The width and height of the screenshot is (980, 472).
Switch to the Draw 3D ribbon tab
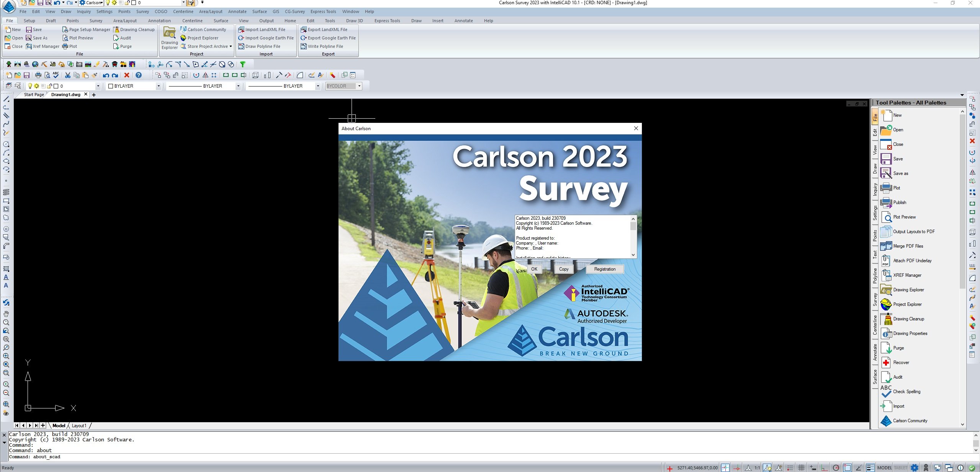coord(354,21)
